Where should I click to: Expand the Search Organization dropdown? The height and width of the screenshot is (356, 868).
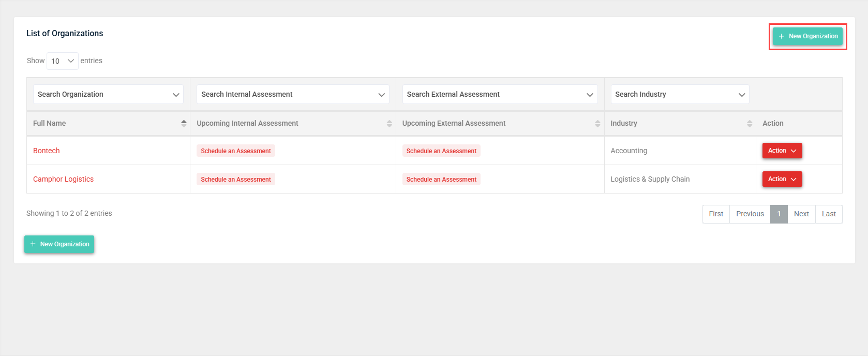tap(108, 94)
